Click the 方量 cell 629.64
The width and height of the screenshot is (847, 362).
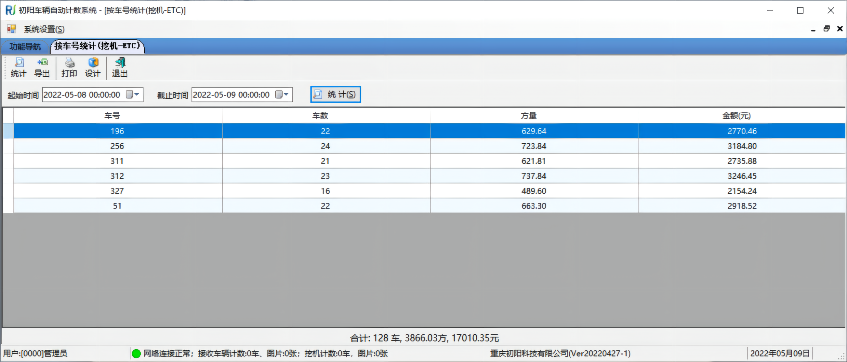pos(534,131)
